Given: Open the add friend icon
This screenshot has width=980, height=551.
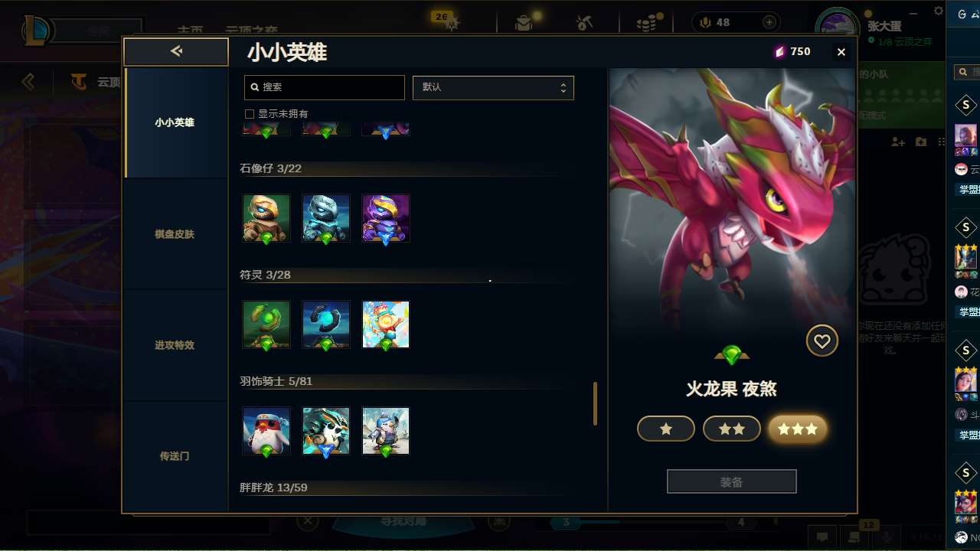Looking at the screenshot, I should pyautogui.click(x=898, y=142).
